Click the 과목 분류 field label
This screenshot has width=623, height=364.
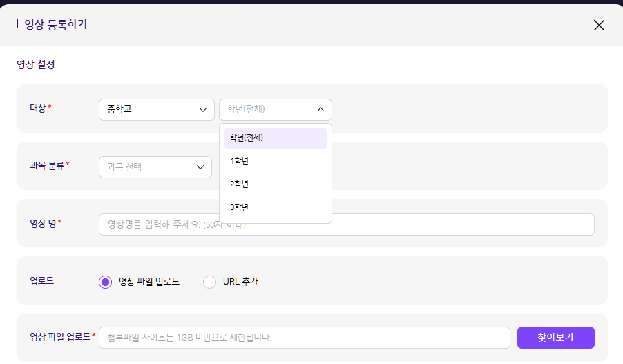click(49, 166)
